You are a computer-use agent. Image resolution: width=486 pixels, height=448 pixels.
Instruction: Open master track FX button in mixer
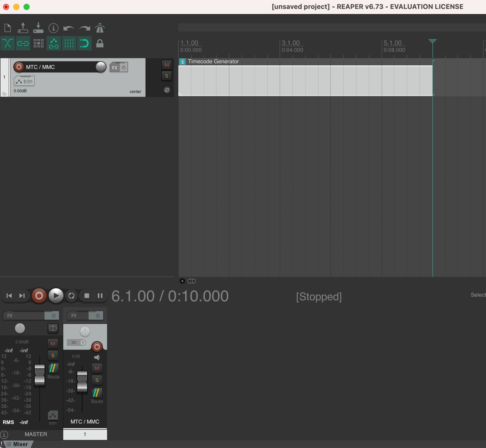[x=24, y=316]
